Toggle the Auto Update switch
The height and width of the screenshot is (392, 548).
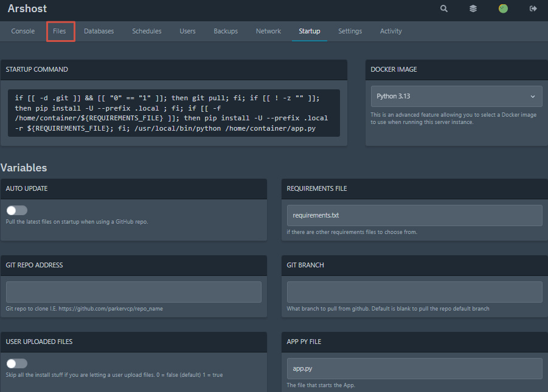17,210
